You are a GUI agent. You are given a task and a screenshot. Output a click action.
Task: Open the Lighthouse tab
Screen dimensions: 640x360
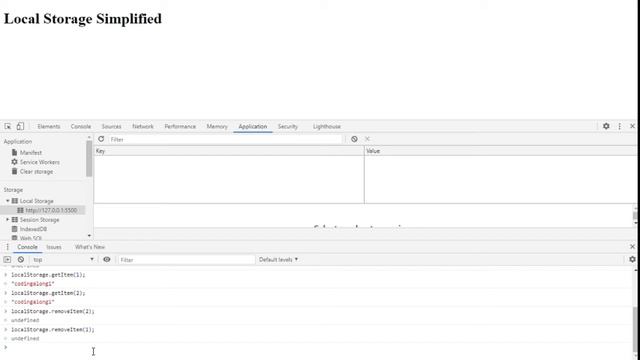[327, 127]
